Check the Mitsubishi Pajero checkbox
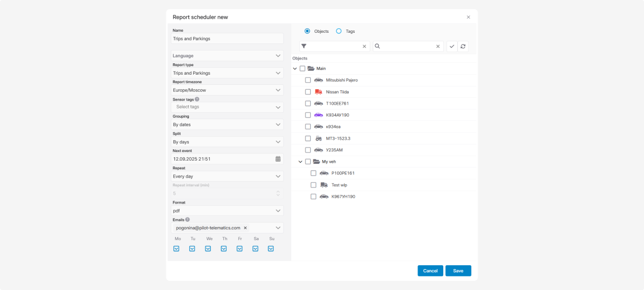This screenshot has height=290, width=644. (308, 80)
